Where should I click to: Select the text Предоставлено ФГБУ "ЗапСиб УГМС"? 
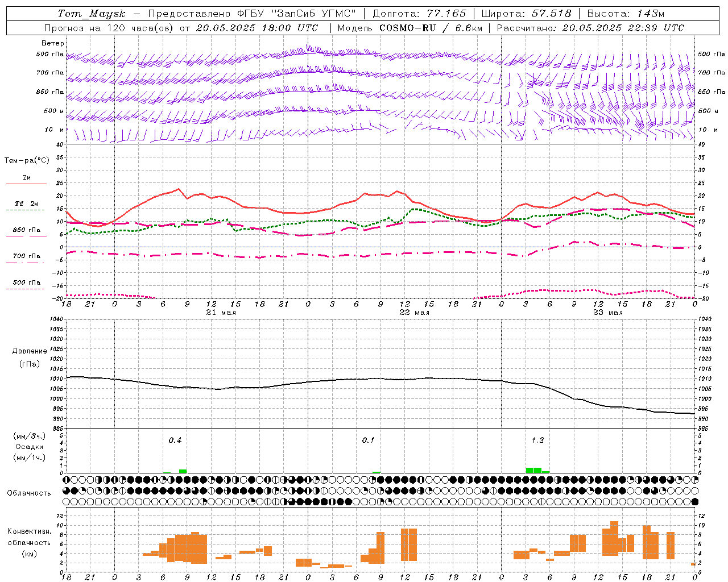tap(252, 14)
